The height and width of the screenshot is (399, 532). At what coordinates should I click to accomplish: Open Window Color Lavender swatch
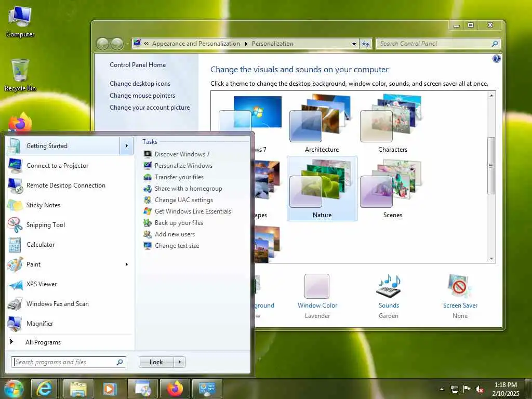coord(317,286)
